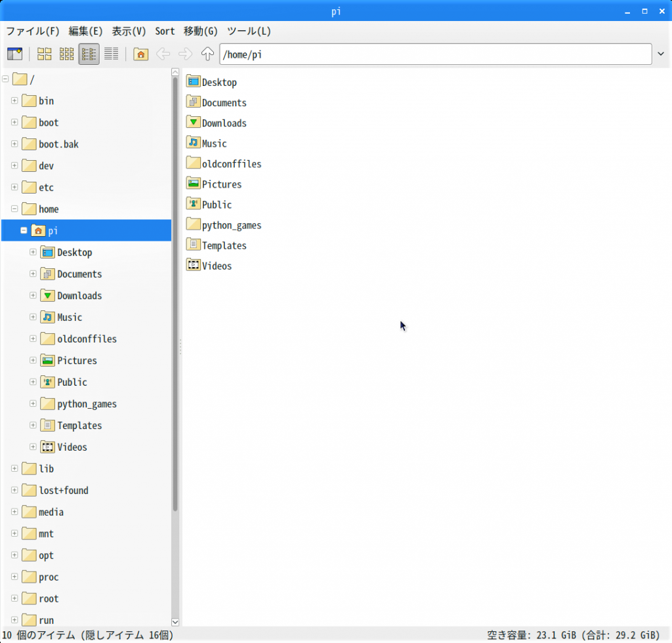672x643 pixels.
Task: Select Music folder icon in file pane
Action: [x=194, y=142]
